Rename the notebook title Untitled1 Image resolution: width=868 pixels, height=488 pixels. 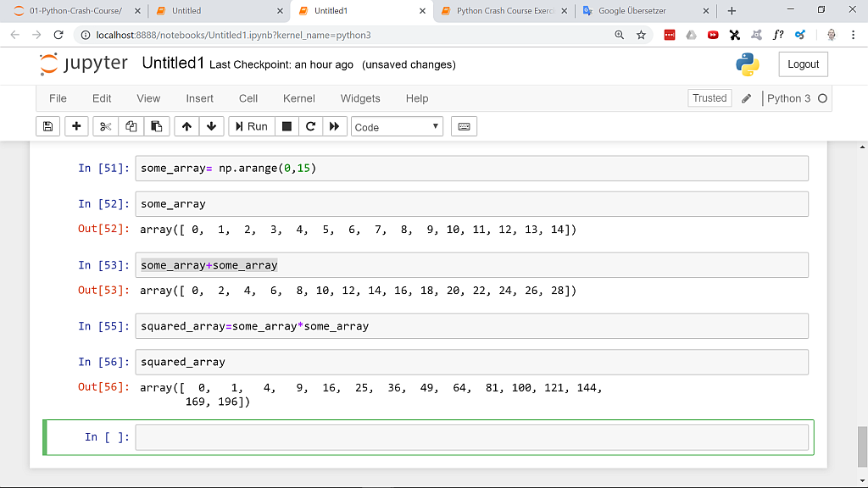coord(173,63)
